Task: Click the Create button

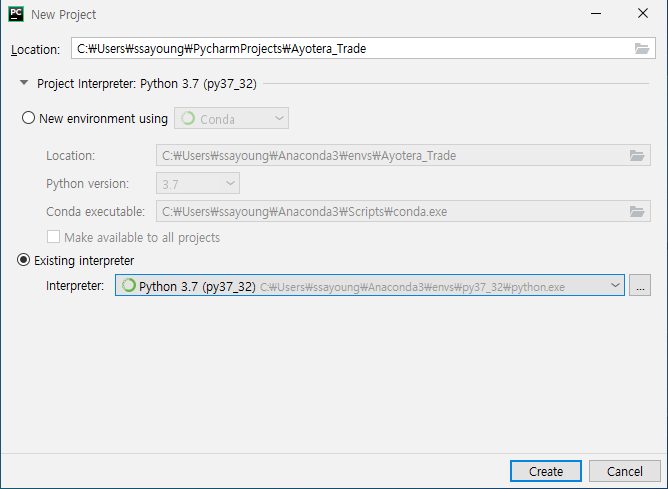Action: coord(546,471)
